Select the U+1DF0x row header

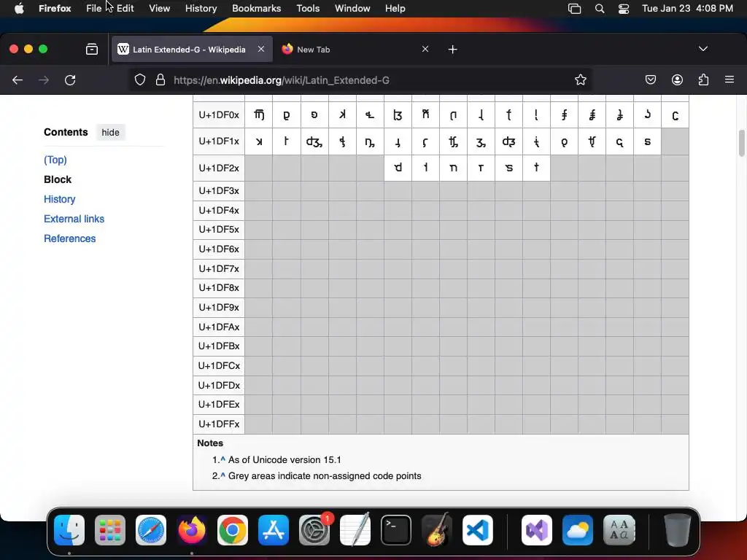219,114
